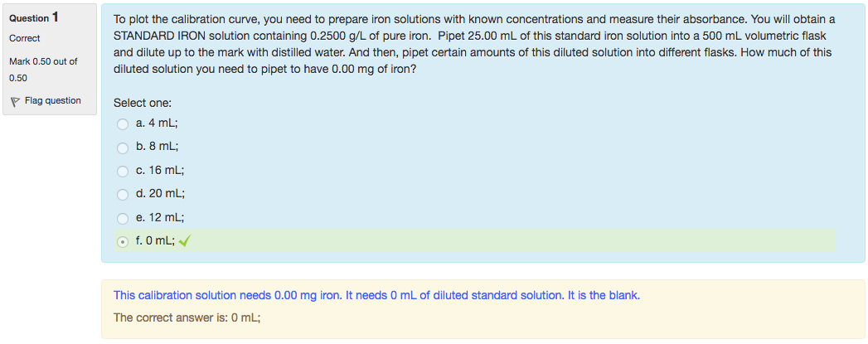Click the blue explanation text about the blank
Viewport: 868px width, 344px height.
(x=376, y=295)
